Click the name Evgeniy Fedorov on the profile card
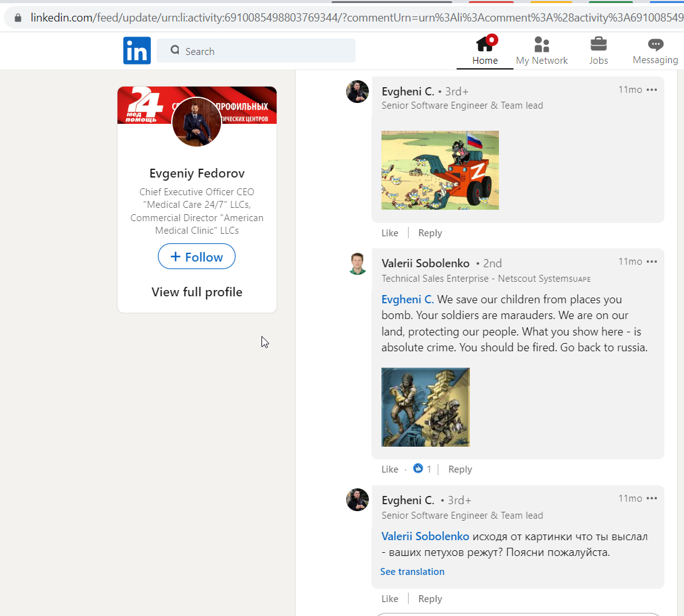Screen dimensions: 684x616 pyautogui.click(x=197, y=173)
